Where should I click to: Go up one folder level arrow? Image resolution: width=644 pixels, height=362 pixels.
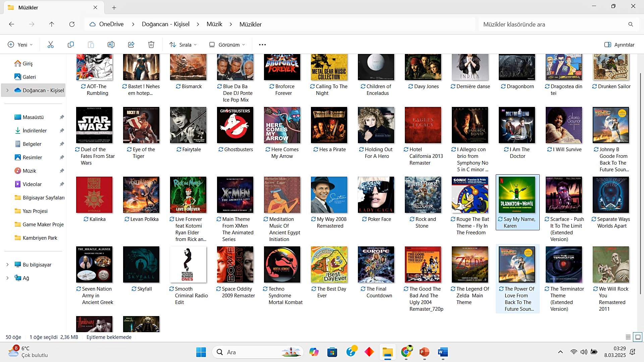click(52, 24)
